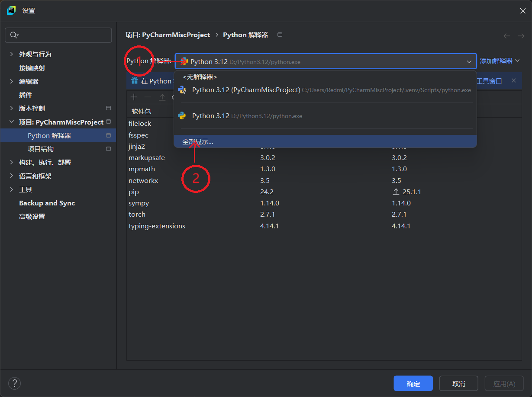This screenshot has width=532, height=397.
Task: Click the 确定 button
Action: (413, 384)
